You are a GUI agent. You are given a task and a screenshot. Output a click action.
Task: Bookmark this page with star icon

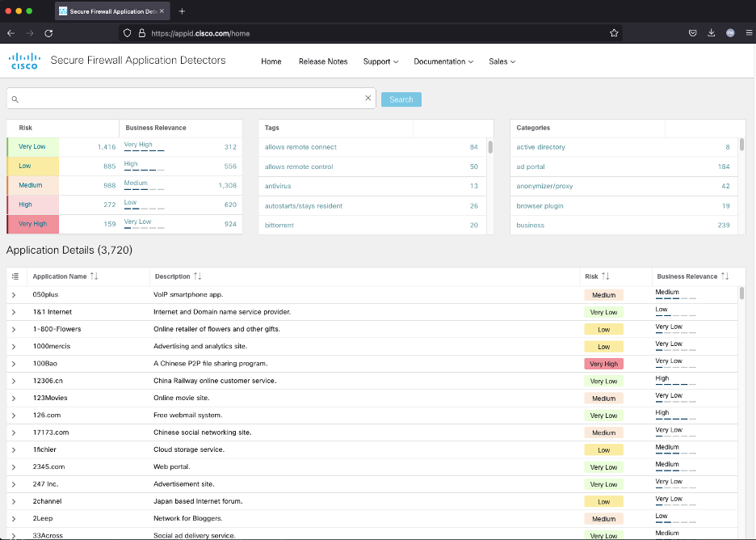click(x=614, y=33)
